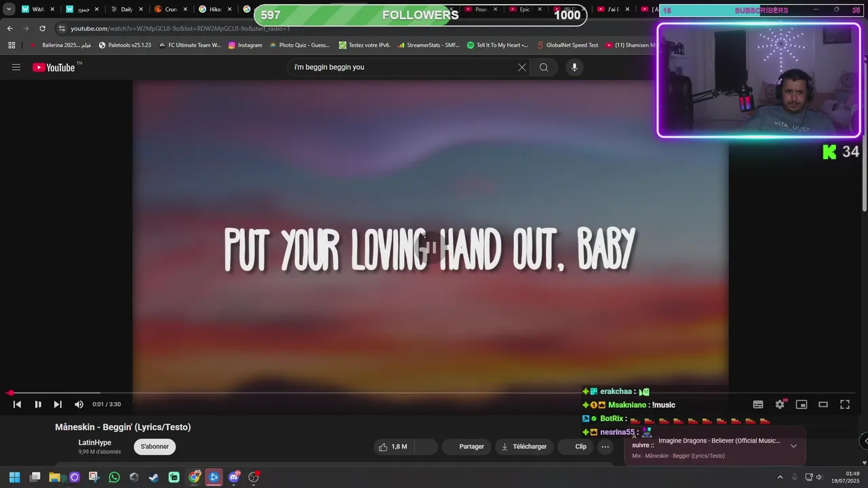Open the Paletools v25.1.23 bookmark
The height and width of the screenshot is (488, 868).
tap(125, 45)
